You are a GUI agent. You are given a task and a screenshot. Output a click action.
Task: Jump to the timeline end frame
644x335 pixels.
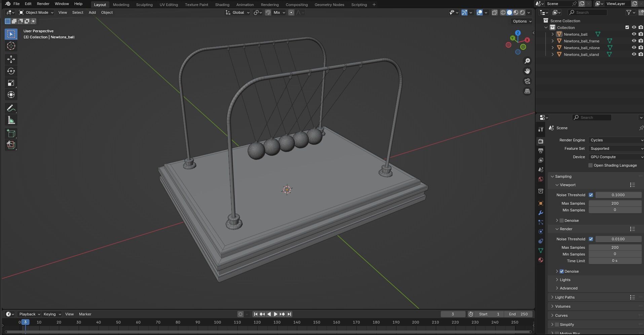pos(289,314)
